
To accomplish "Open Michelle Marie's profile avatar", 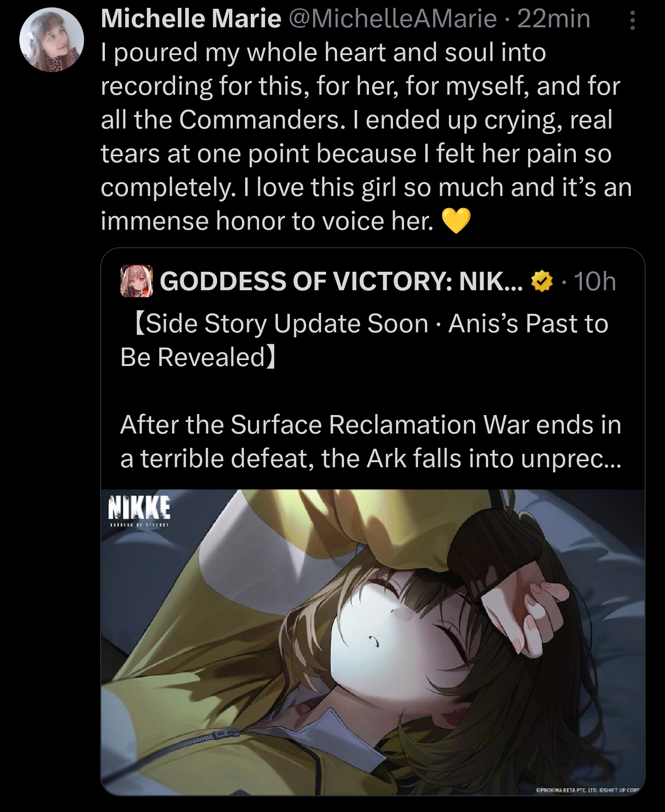I will pos(52,39).
